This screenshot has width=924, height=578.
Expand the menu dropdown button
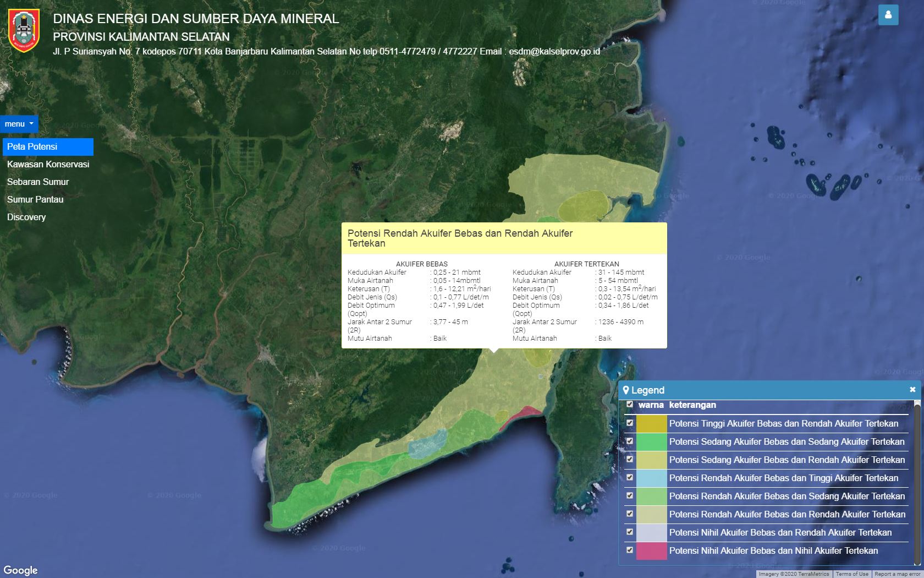point(19,124)
